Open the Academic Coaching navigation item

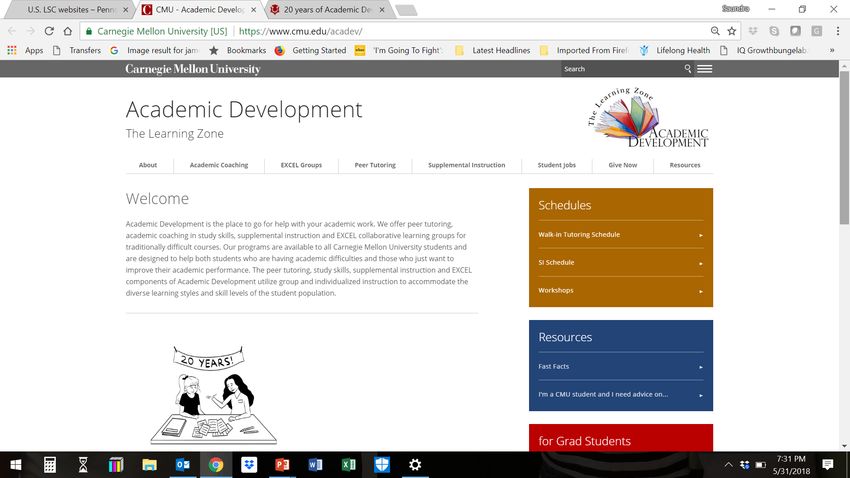pos(219,165)
